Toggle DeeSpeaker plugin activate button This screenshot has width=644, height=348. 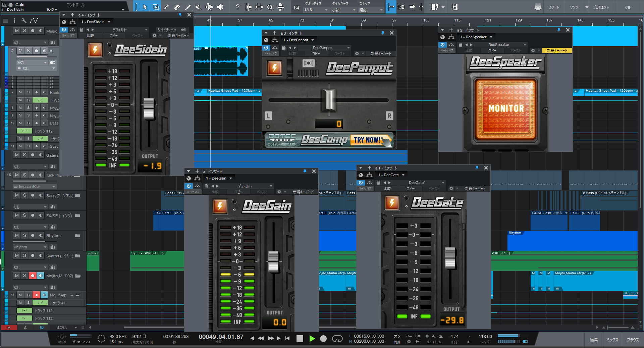click(443, 45)
